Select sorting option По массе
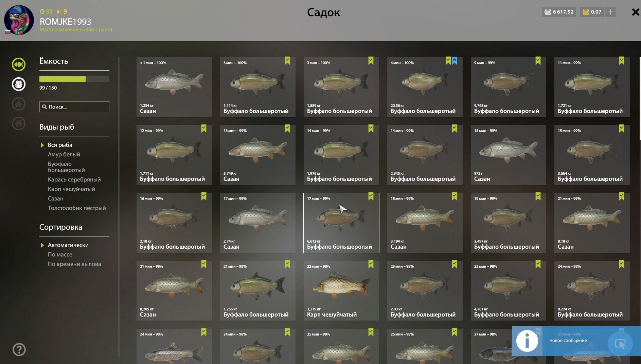This screenshot has width=641, height=364. pos(60,254)
